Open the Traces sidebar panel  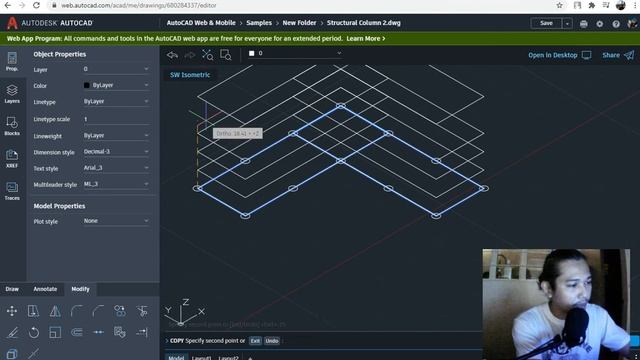point(12,191)
